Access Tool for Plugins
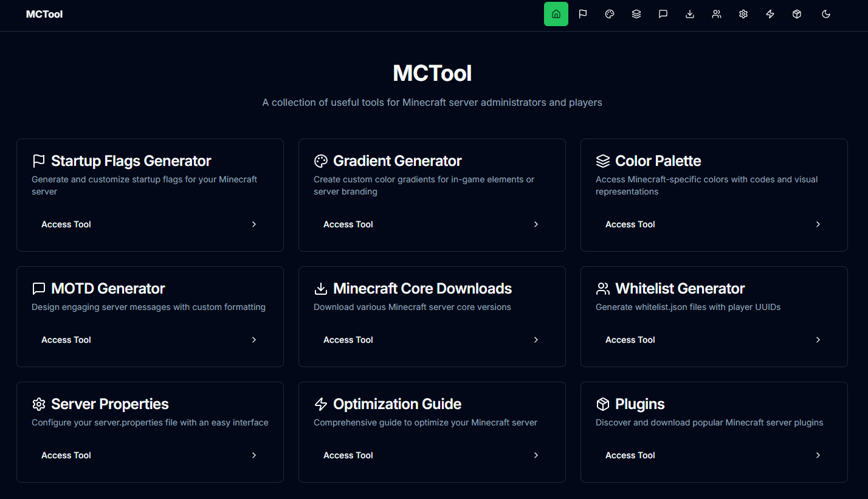 (x=714, y=455)
